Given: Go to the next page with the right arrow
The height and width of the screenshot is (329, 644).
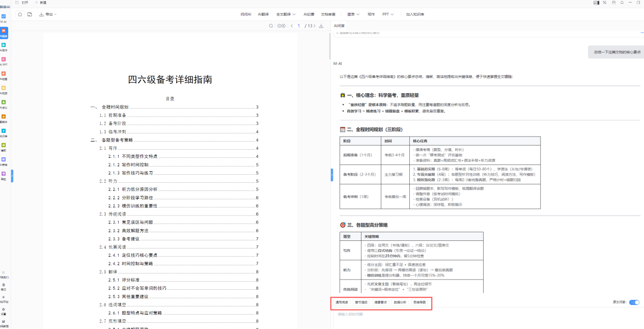Looking at the screenshot, I should (x=315, y=26).
